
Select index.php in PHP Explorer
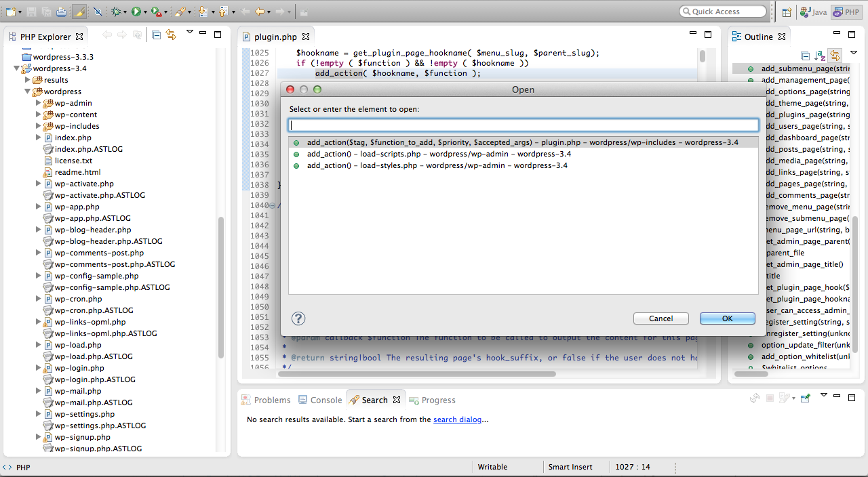[x=73, y=138]
